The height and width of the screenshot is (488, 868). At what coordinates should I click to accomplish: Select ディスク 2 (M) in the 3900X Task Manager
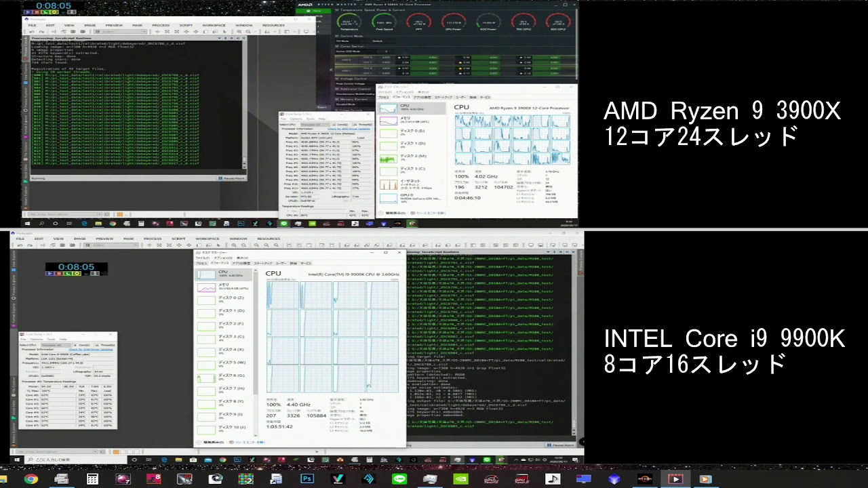pos(410,158)
